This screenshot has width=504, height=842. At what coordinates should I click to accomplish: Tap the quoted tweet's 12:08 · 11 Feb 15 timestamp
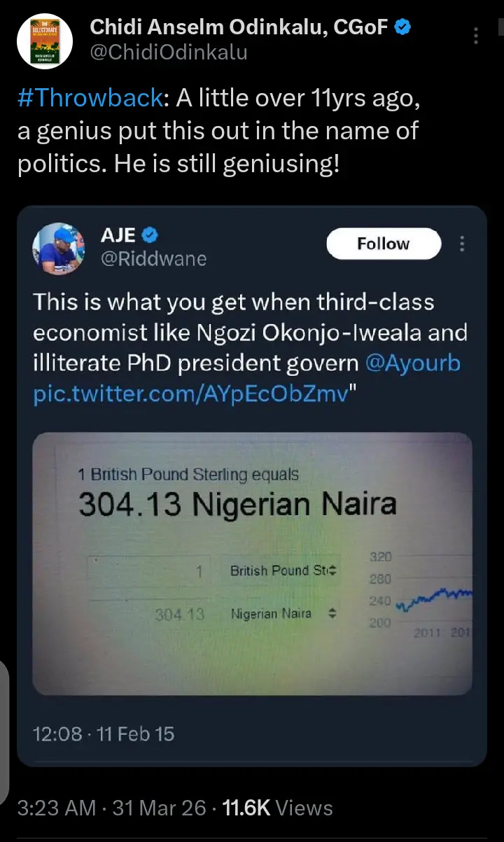104,734
